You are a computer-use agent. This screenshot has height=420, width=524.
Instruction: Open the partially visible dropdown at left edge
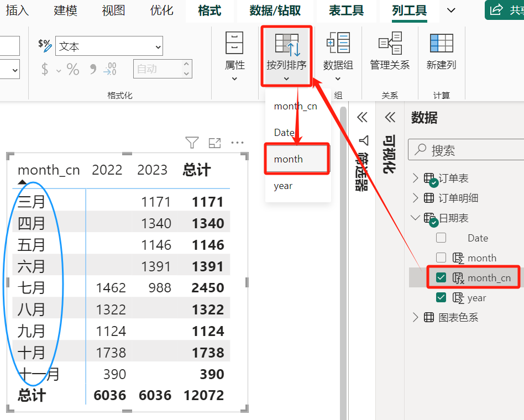click(x=10, y=70)
